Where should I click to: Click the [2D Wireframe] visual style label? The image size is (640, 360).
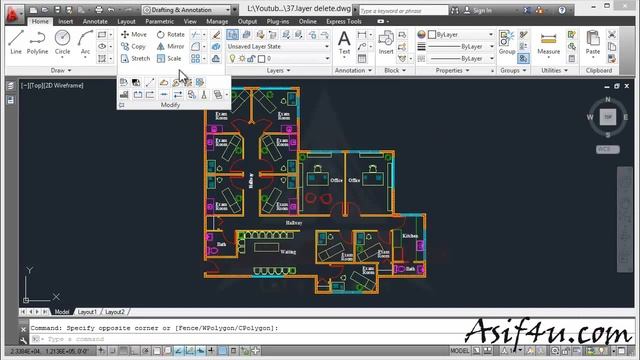point(64,85)
